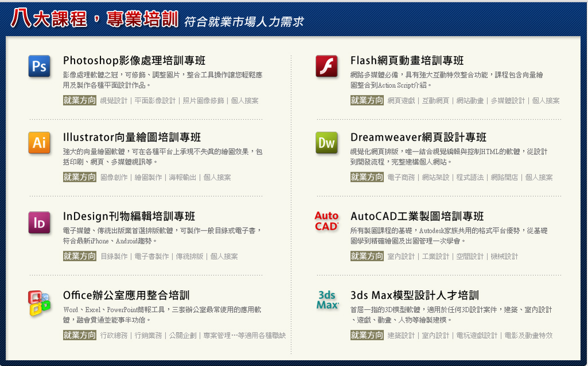Select 互動網頁 career text
Screen dimensions: 588x366
pos(436,101)
